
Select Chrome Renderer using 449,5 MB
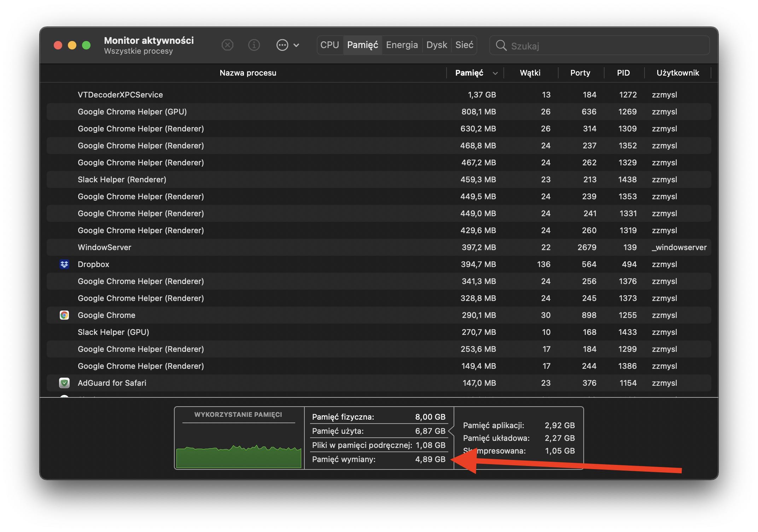coord(379,196)
